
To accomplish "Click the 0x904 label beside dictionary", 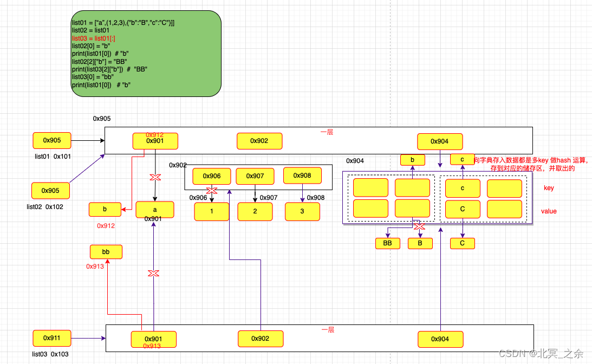I will 355,161.
